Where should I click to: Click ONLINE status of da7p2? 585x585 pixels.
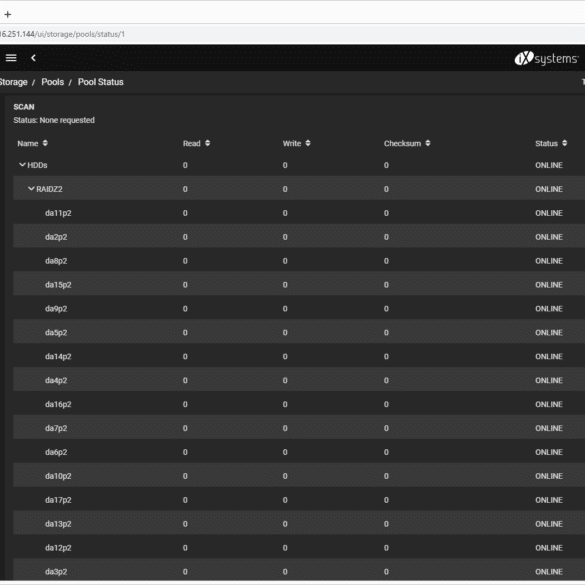pyautogui.click(x=549, y=428)
